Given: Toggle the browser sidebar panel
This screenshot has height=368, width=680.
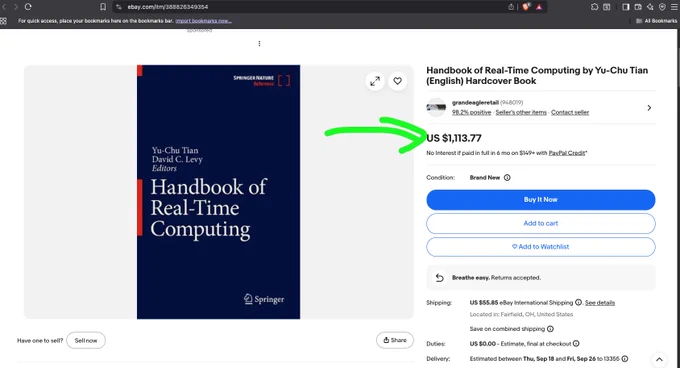Looking at the screenshot, I should [626, 7].
